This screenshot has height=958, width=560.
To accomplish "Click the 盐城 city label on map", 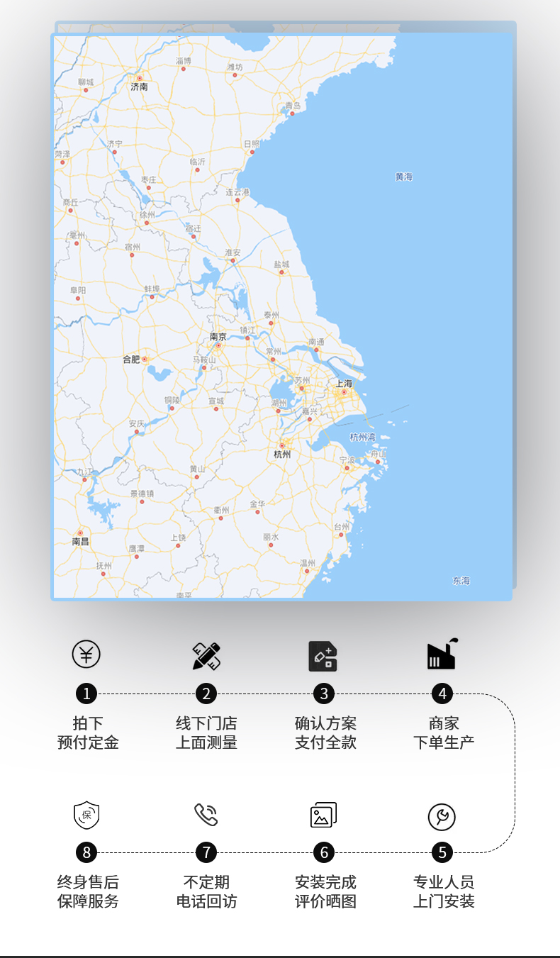I will (x=282, y=264).
